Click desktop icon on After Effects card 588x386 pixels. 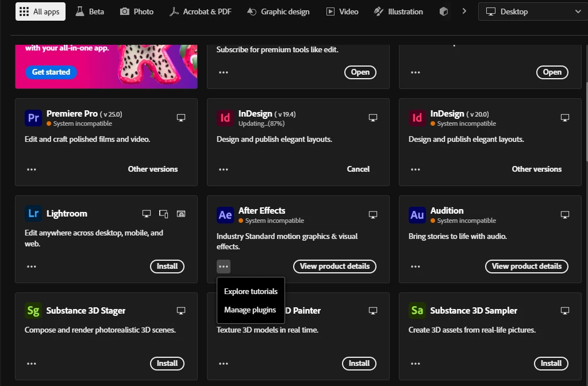(x=373, y=215)
